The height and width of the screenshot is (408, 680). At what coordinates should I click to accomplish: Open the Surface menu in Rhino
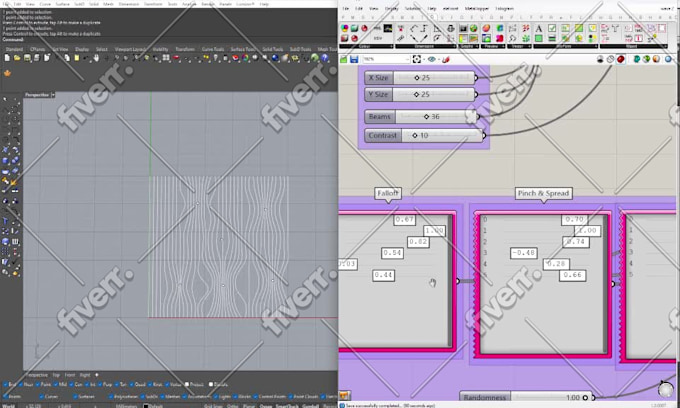point(62,4)
